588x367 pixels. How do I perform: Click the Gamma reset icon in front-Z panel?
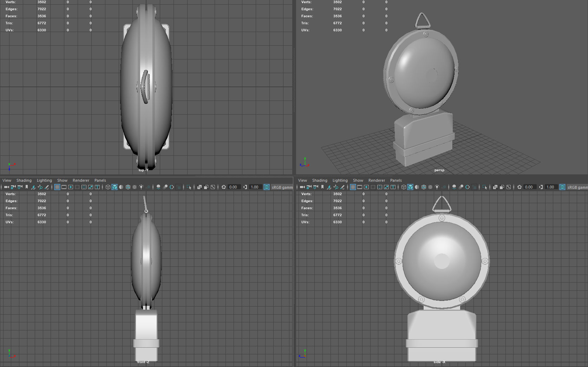tap(245, 187)
